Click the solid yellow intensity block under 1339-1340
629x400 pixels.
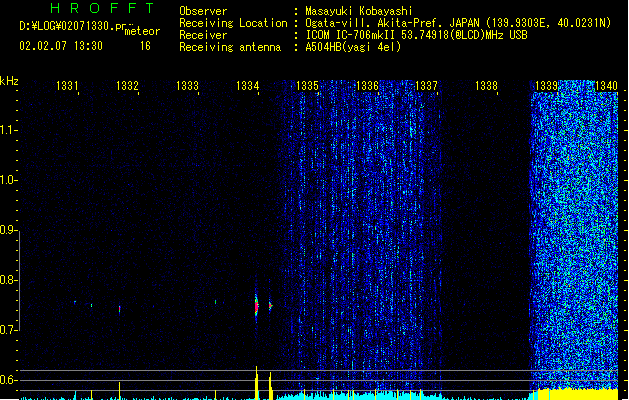(x=578, y=394)
